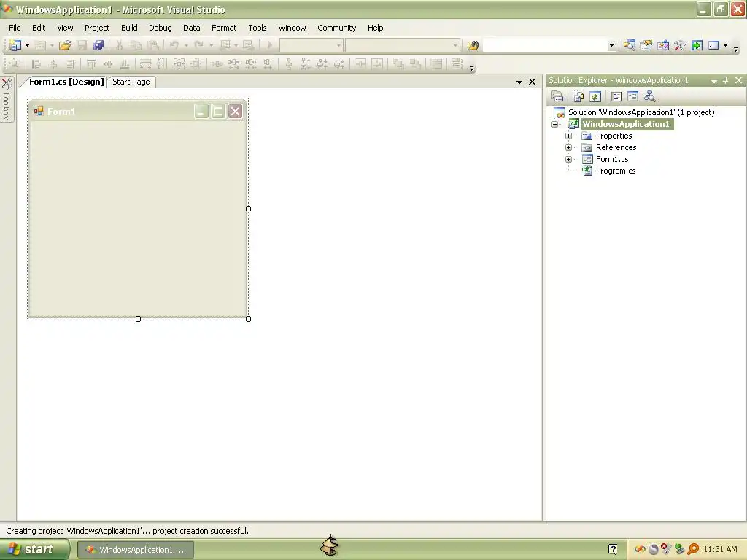747x560 pixels.
Task: Click the View Code icon in Solution Explorer
Action: click(616, 97)
